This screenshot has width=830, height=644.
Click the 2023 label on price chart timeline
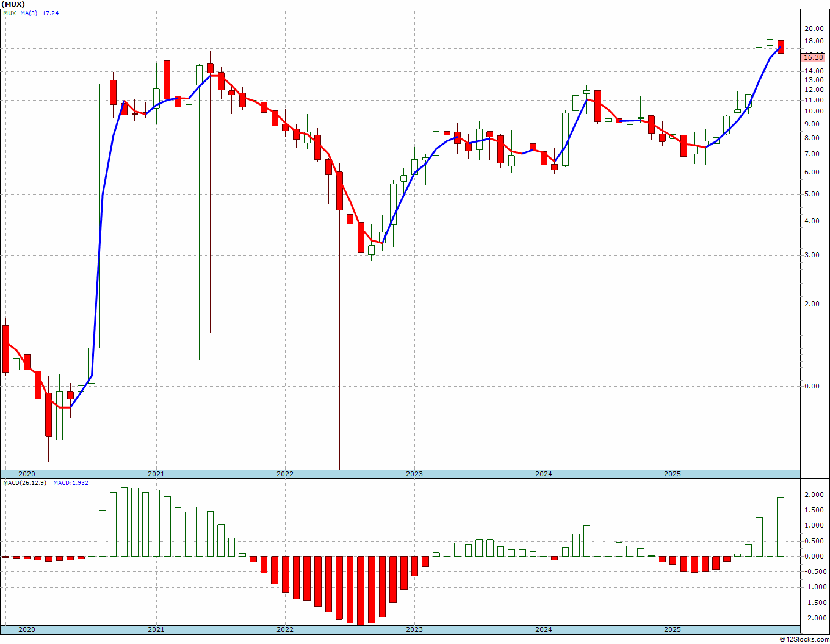pyautogui.click(x=414, y=474)
